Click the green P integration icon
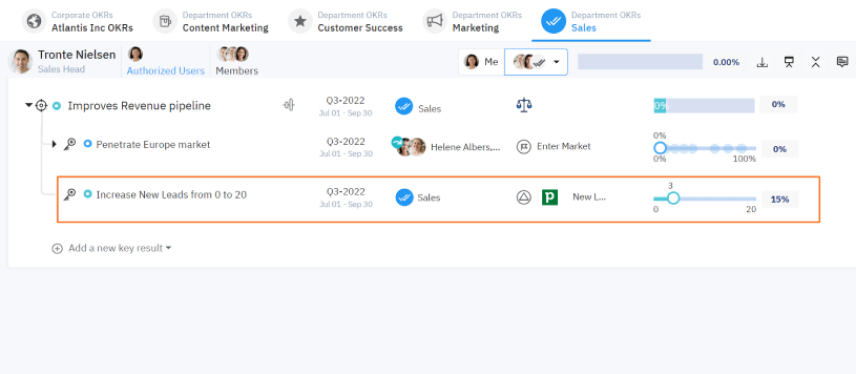Screen dimensions: 856x374 pos(550,197)
